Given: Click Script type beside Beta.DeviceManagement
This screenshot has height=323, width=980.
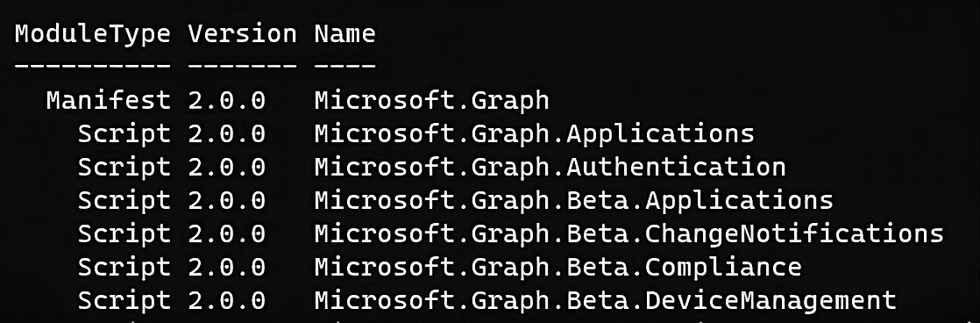Looking at the screenshot, I should (124, 300).
